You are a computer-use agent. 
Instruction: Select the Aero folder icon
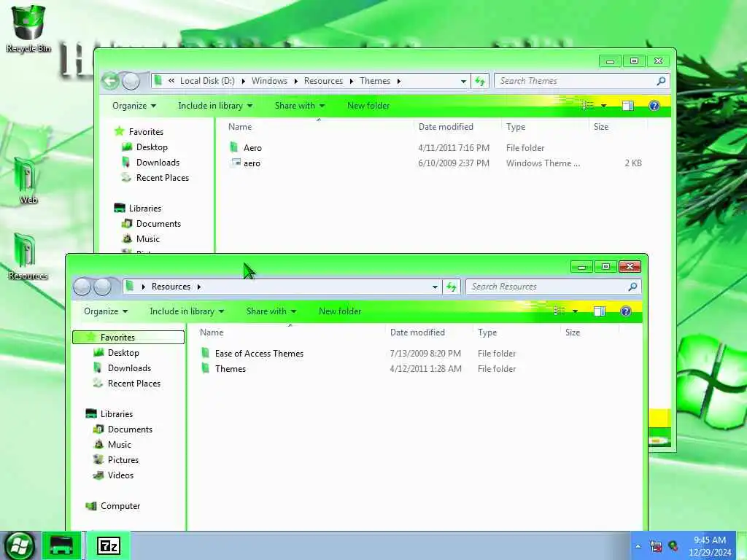coord(234,147)
